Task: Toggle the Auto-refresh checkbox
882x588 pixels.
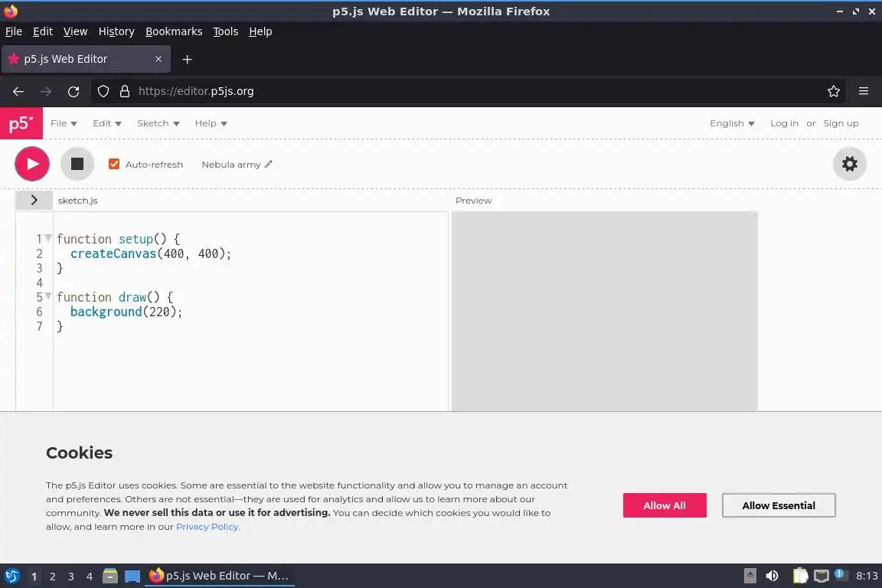Action: [114, 164]
